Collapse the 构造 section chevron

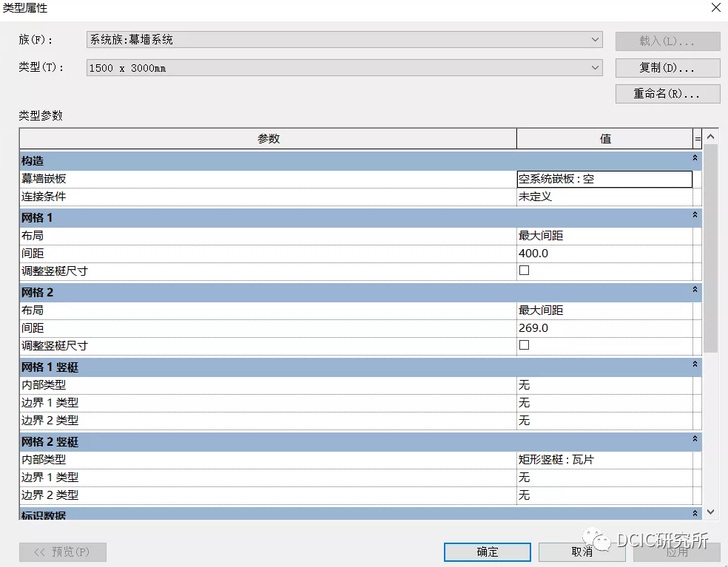pos(695,157)
